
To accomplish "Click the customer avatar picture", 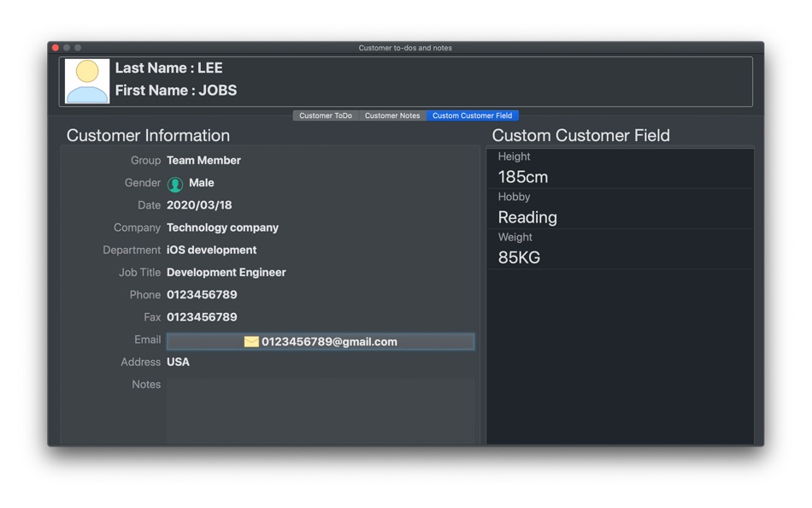I will (87, 81).
